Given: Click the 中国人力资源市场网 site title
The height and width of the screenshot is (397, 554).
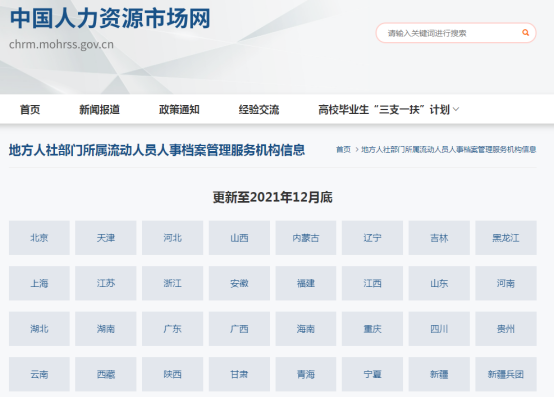Looking at the screenshot, I should [110, 18].
